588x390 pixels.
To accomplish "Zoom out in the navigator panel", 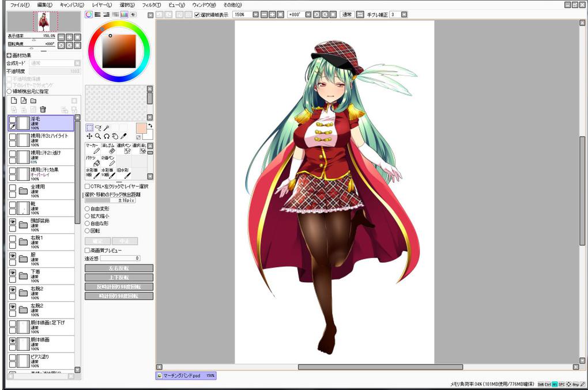I will [62, 37].
